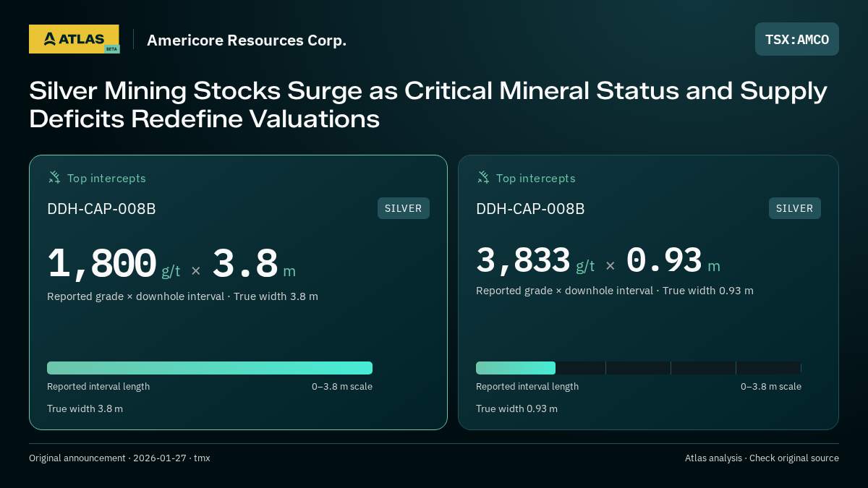Screen dimensions: 868x488
Task: Click the partially filled interval bar in the right card
Action: coord(639,368)
